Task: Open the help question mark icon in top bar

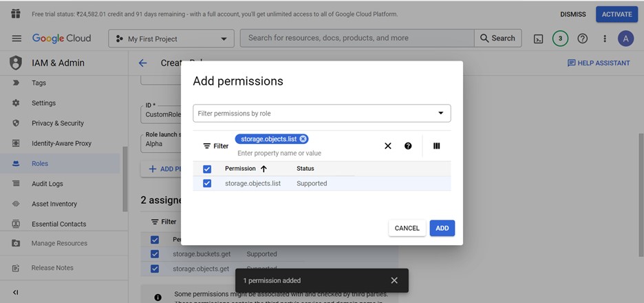Action: [583, 39]
